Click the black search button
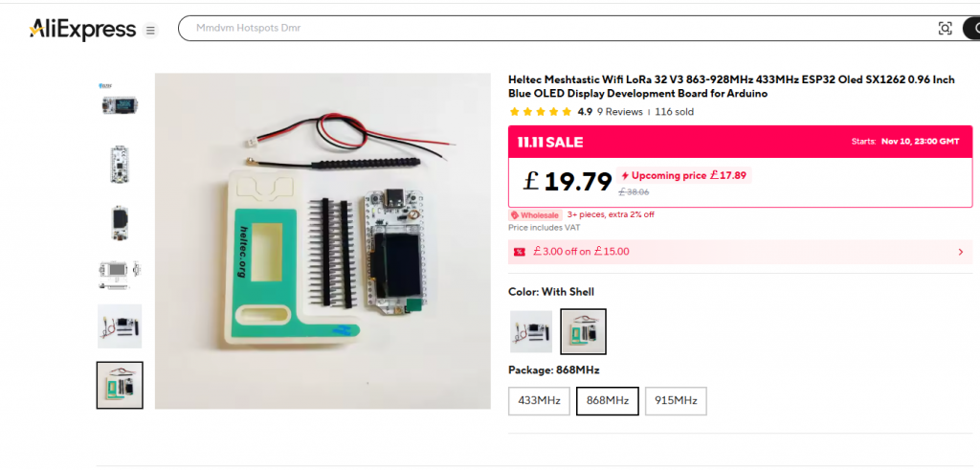 (972, 29)
